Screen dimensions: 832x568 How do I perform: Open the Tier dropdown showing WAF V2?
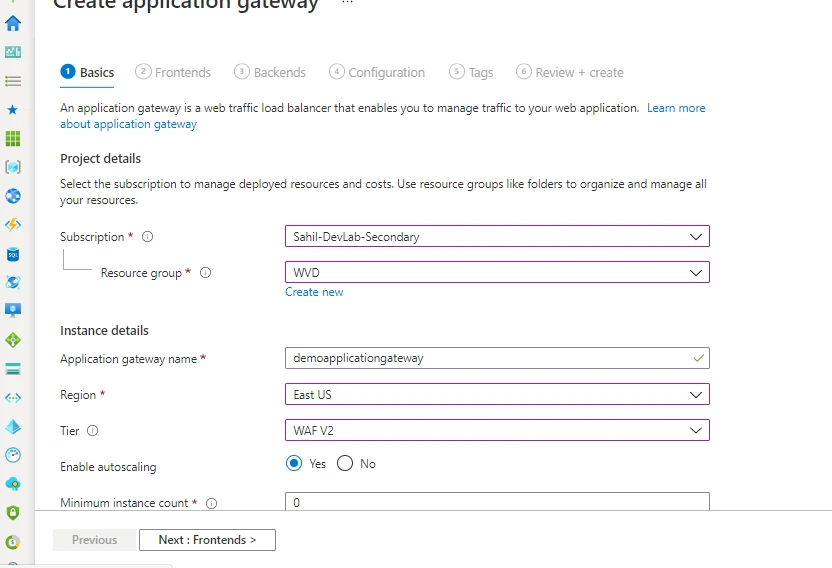497,431
